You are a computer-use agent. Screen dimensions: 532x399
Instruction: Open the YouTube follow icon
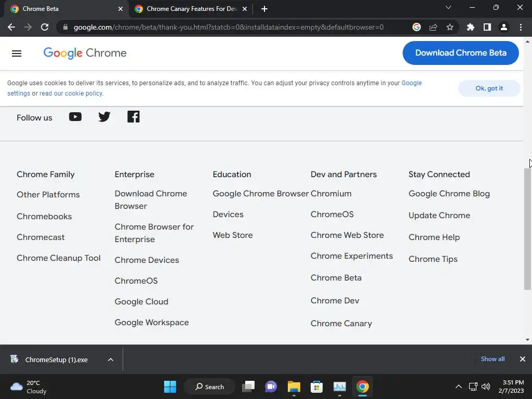point(75,117)
